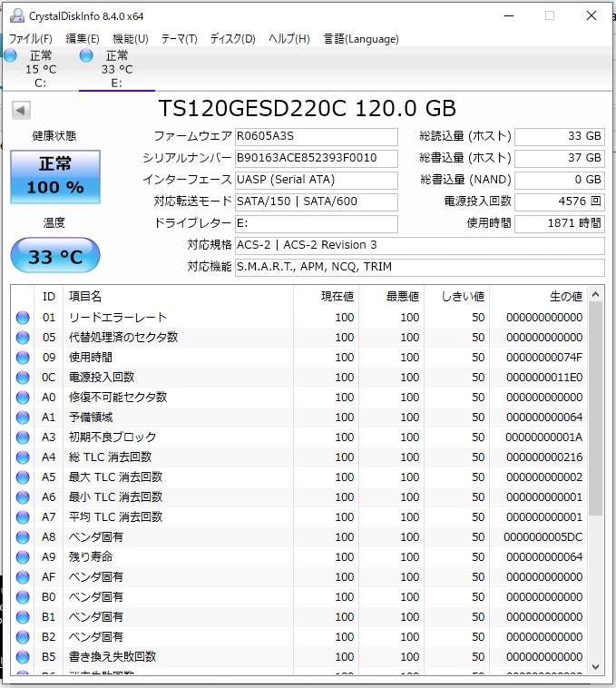Click status circle for ID A1 row
This screenshot has width=616, height=688.
(23, 418)
